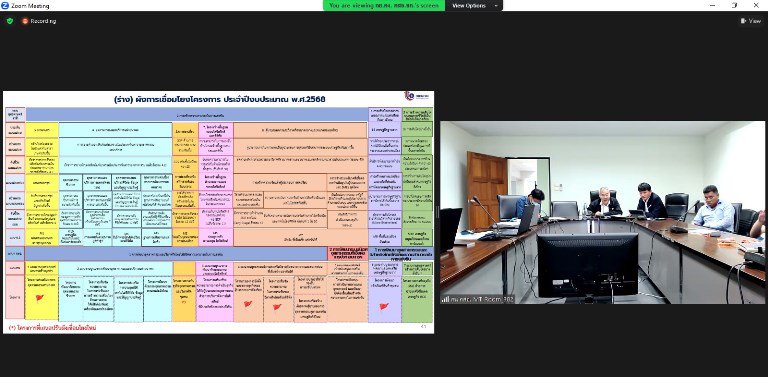Click the Recording status label
The width and height of the screenshot is (768, 377).
coord(43,21)
